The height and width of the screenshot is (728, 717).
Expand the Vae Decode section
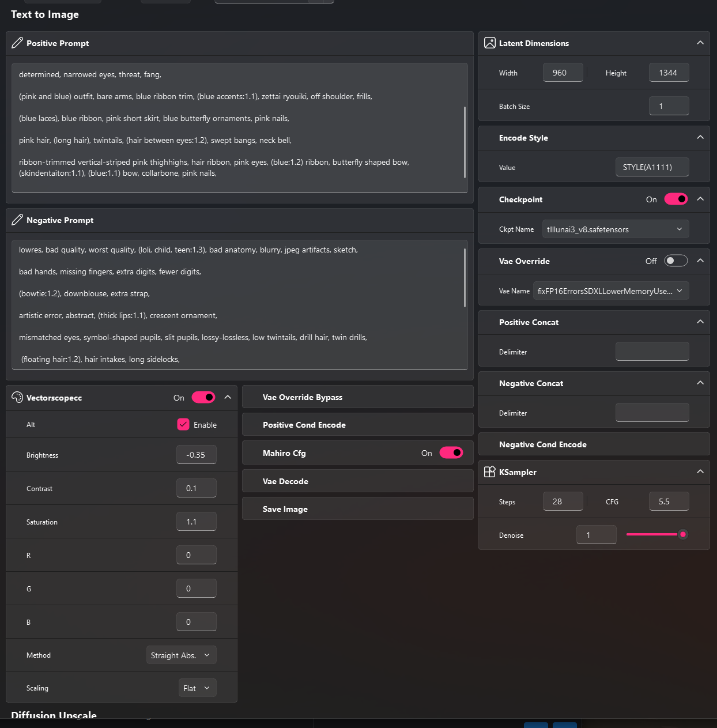point(358,481)
